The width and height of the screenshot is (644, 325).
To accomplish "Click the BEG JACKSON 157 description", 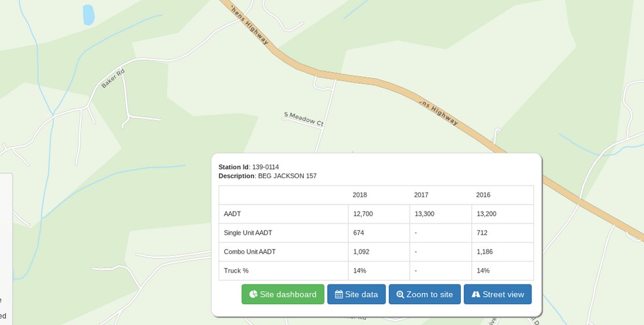I will (287, 176).
